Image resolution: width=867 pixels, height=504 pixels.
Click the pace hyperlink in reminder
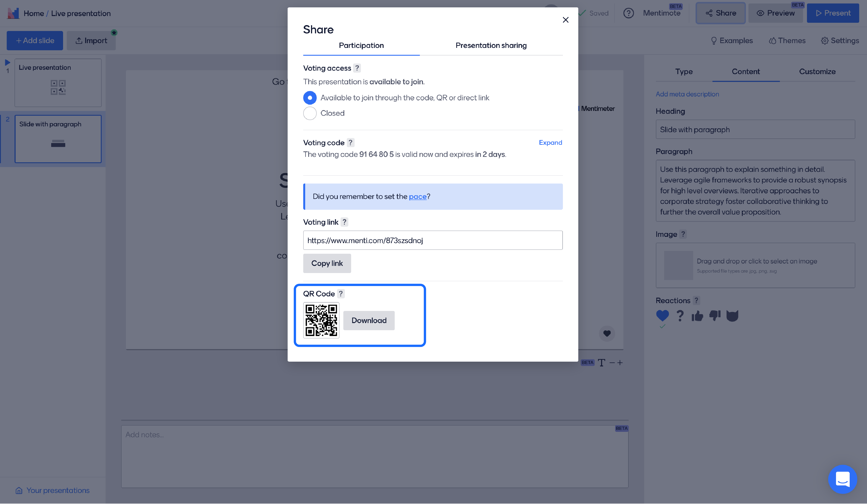point(418,196)
